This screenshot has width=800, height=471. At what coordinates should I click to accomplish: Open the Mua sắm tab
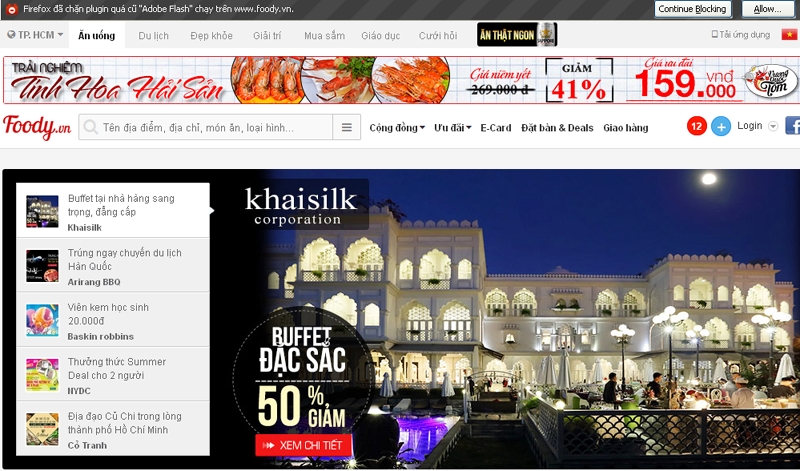[x=324, y=36]
